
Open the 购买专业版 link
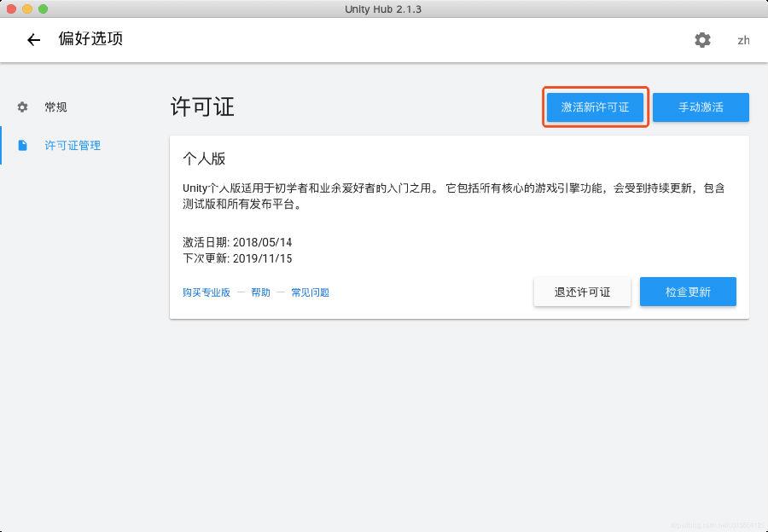[207, 292]
